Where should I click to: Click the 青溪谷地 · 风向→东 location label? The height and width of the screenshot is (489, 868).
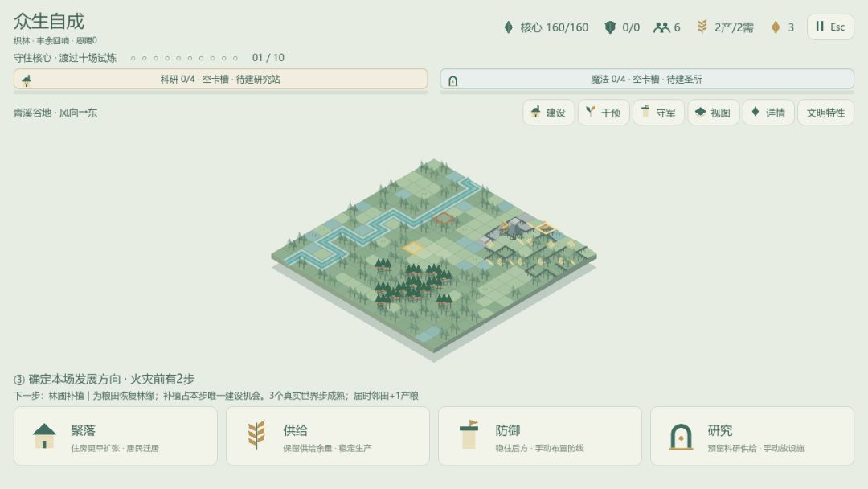point(55,113)
